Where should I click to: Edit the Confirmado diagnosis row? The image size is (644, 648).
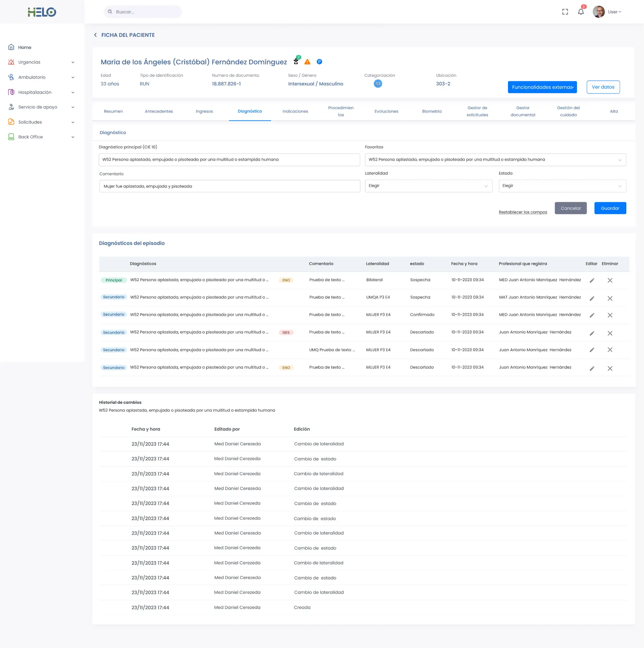592,315
